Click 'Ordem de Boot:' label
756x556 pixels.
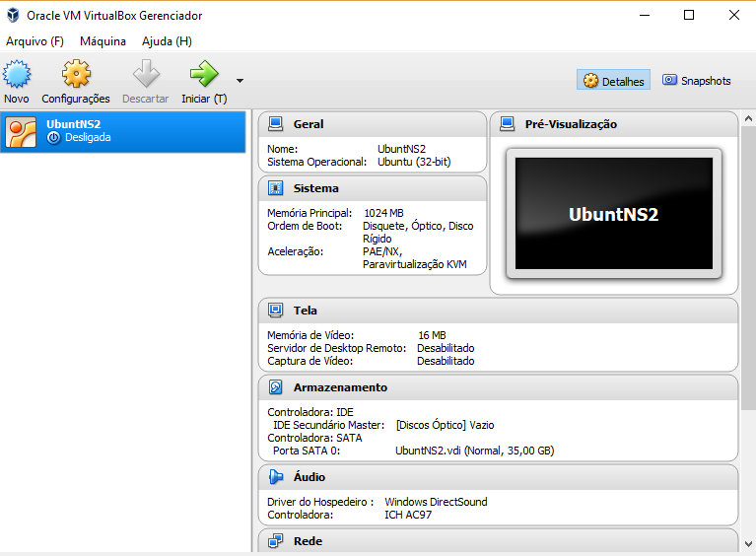point(305,226)
